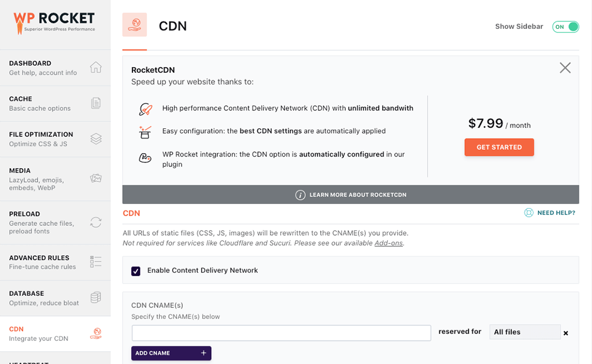Remove the CNAME row using the small x
This screenshot has height=364, width=592.
coord(565,333)
